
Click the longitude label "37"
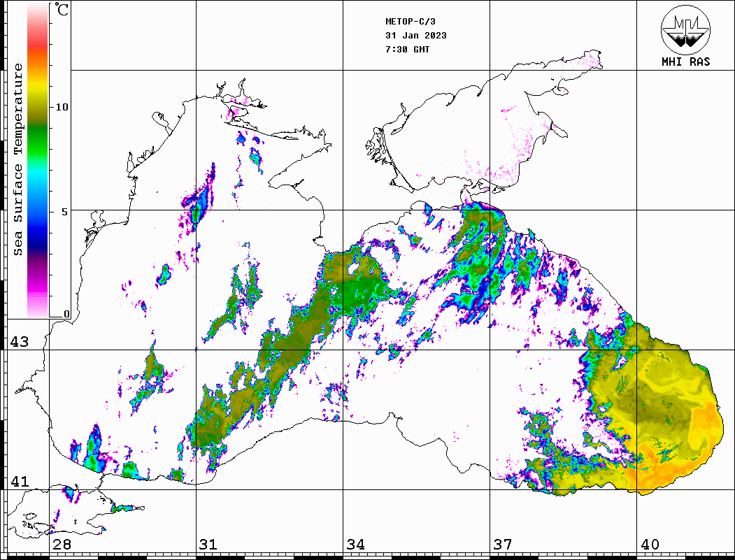coord(503,544)
